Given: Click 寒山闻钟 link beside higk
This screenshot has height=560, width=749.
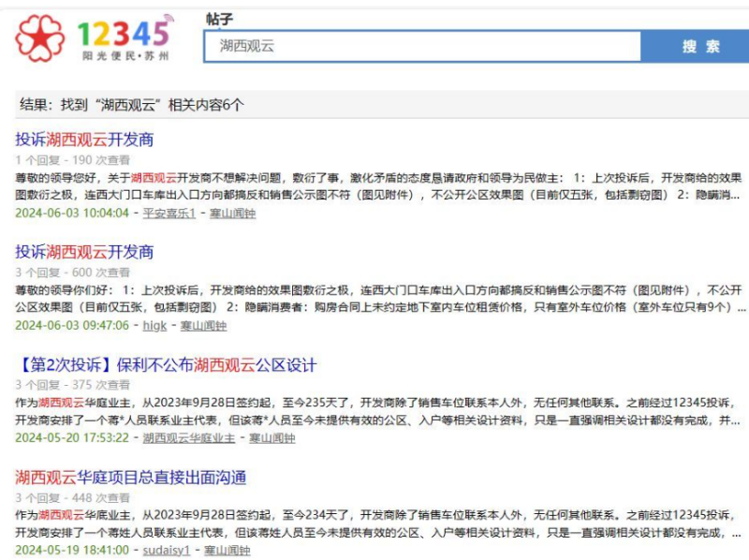Looking at the screenshot, I should click(203, 326).
